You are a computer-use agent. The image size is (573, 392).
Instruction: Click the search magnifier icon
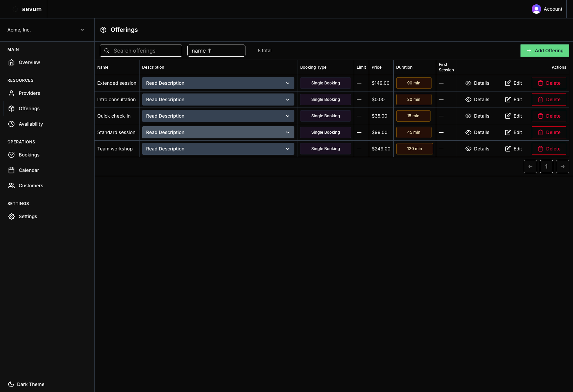click(x=107, y=51)
